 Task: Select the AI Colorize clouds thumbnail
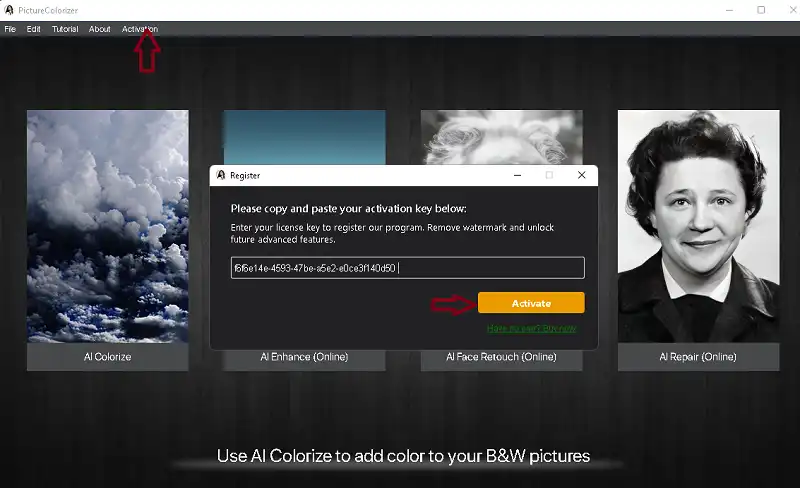(x=107, y=225)
